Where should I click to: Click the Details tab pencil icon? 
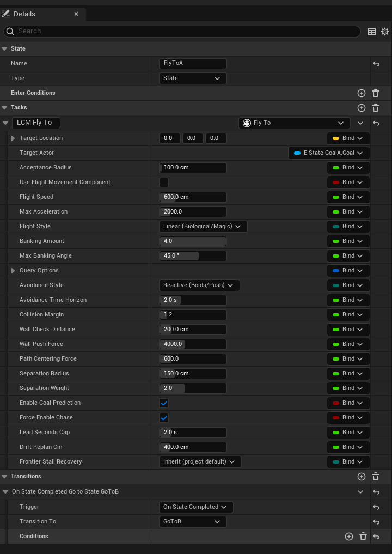pos(5,14)
